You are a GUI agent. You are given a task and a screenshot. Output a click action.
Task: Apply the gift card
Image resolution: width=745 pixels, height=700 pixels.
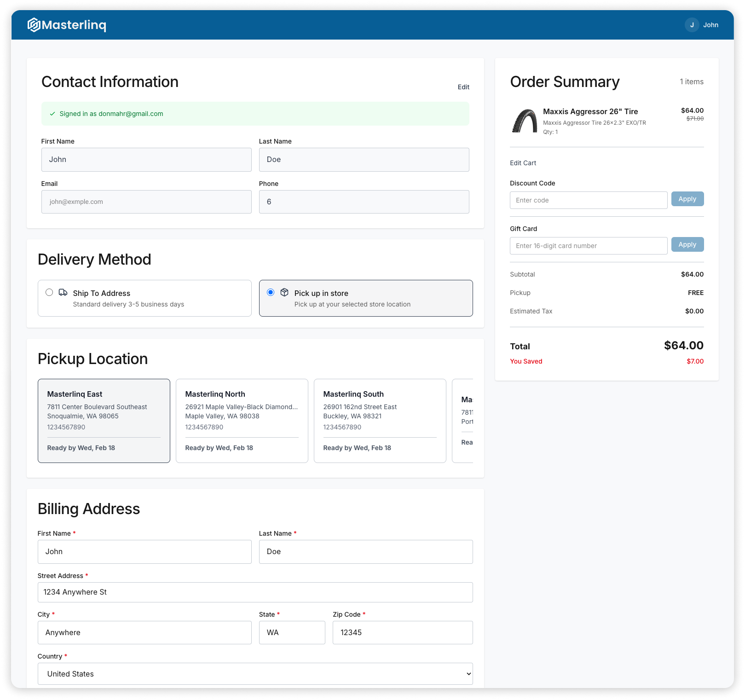pos(687,244)
